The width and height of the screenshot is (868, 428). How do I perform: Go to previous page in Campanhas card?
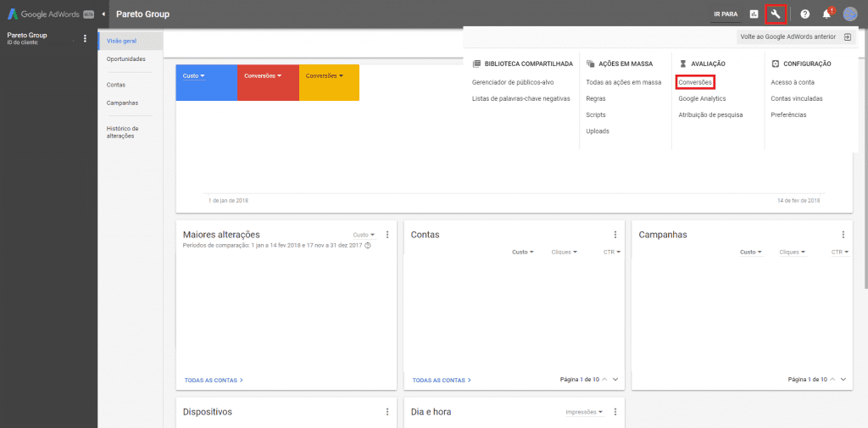tap(832, 380)
